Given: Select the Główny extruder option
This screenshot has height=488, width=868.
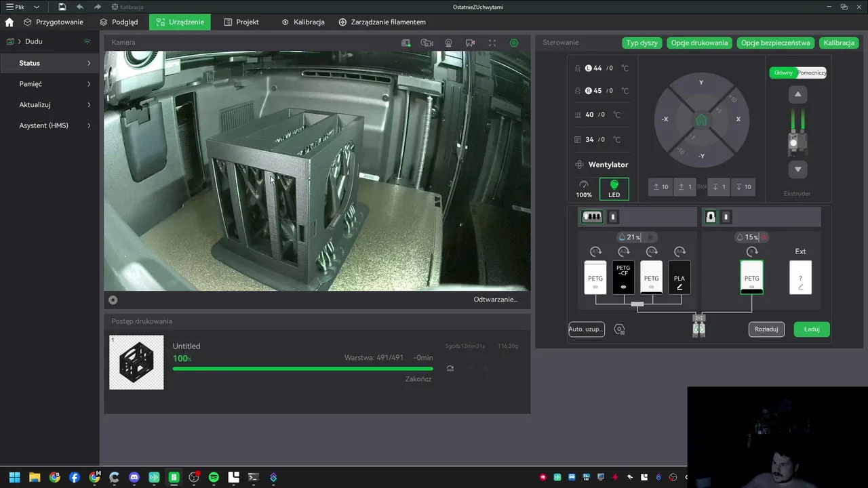Looking at the screenshot, I should point(783,73).
